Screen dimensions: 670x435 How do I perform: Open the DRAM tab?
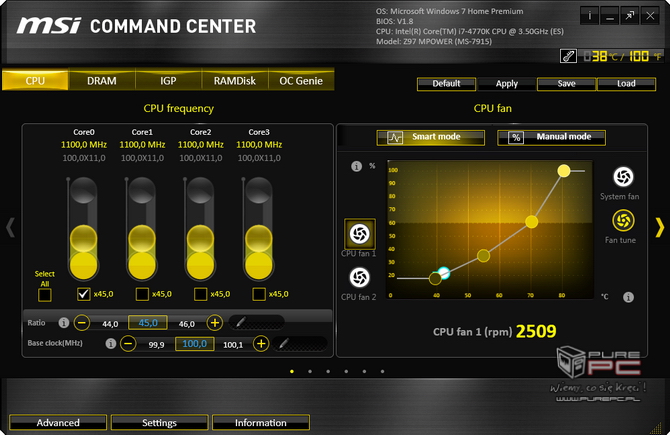click(102, 80)
